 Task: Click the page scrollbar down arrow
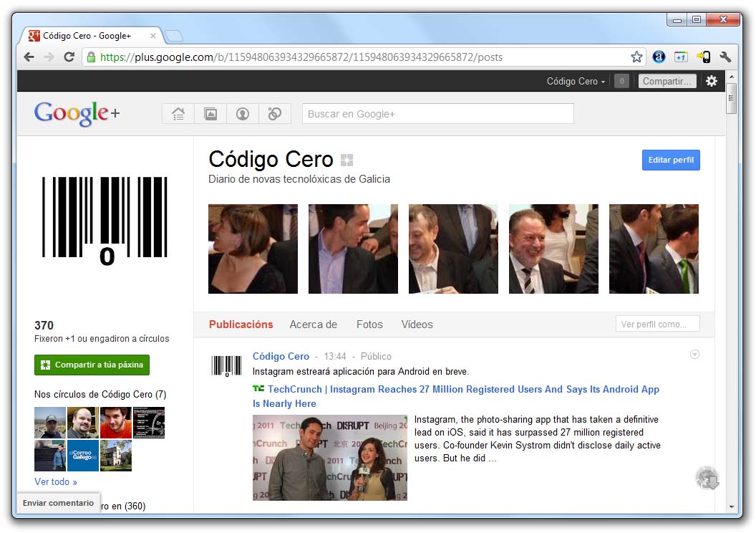732,507
